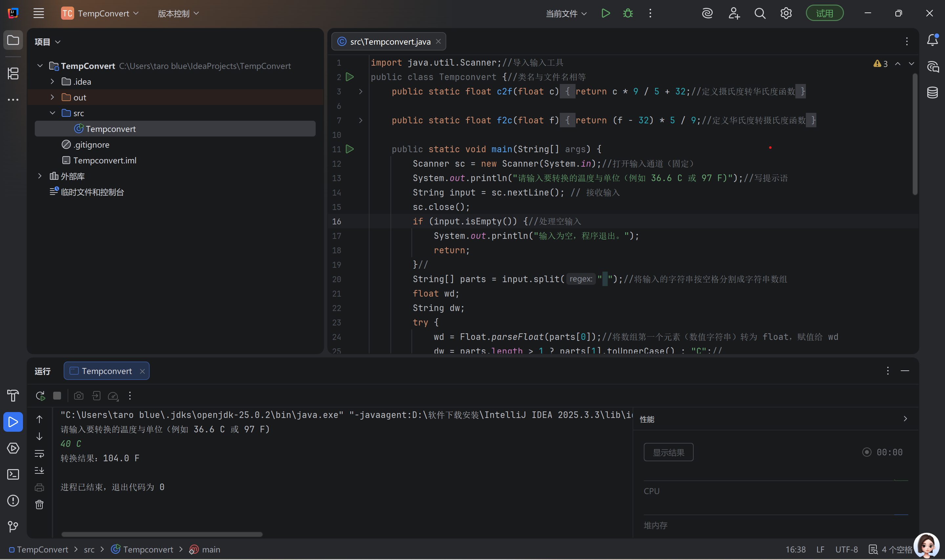Screen dimensions: 945x560
Task: Open the Git version control tool window icon
Action: (13, 527)
